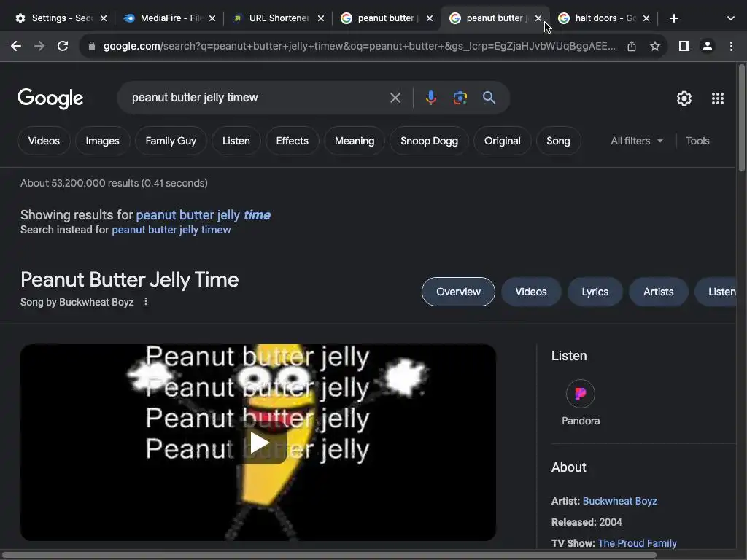Go to the Google homepage logo
The width and height of the screenshot is (747, 560).
[50, 98]
